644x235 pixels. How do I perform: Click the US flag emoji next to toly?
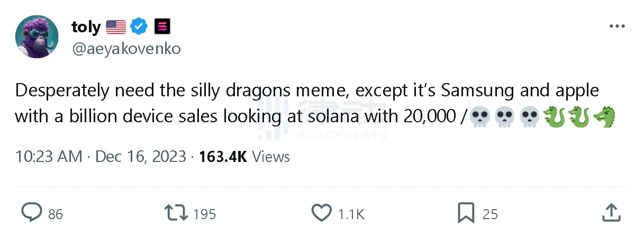pos(116,26)
